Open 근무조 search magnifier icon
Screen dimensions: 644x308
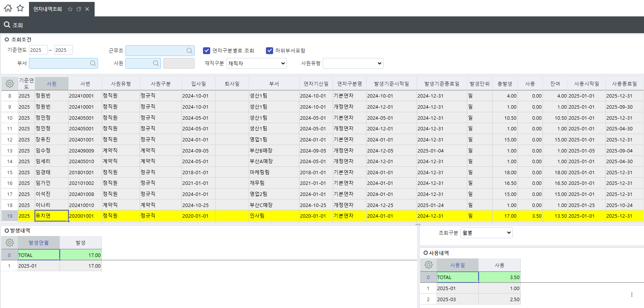click(189, 51)
